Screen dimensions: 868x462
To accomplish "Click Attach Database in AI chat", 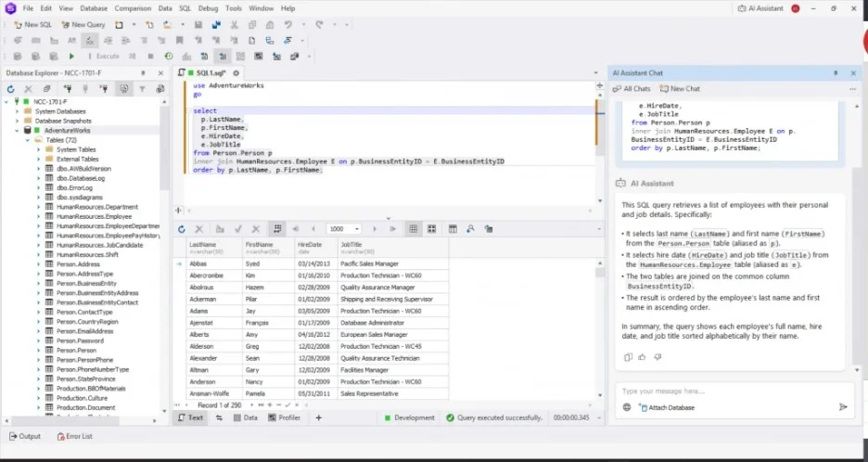I will [667, 407].
